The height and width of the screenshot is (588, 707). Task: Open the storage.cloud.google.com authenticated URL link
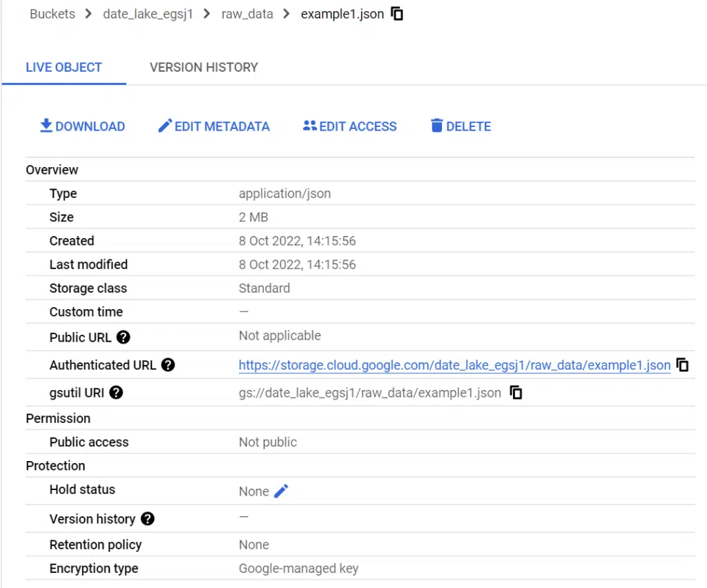454,365
